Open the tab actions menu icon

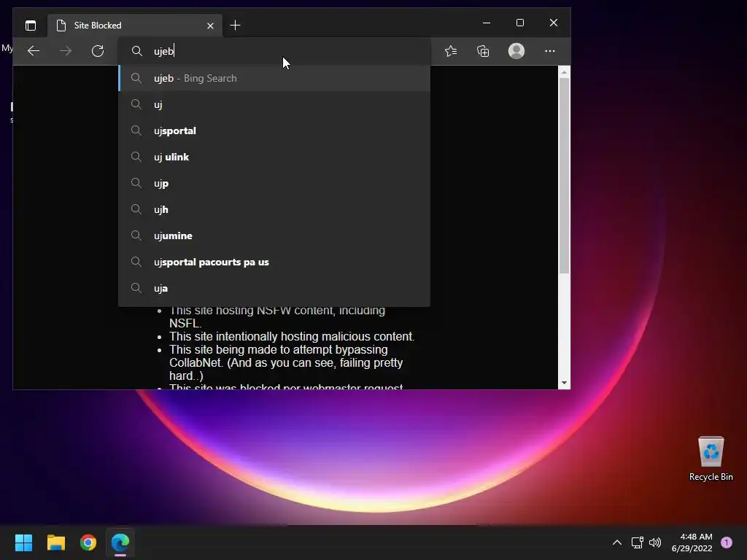click(31, 26)
